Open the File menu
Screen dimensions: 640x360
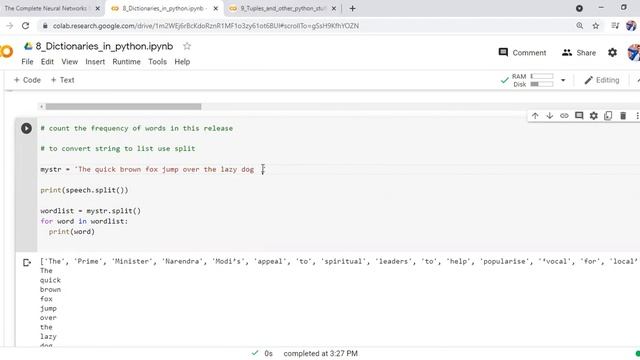[27, 62]
